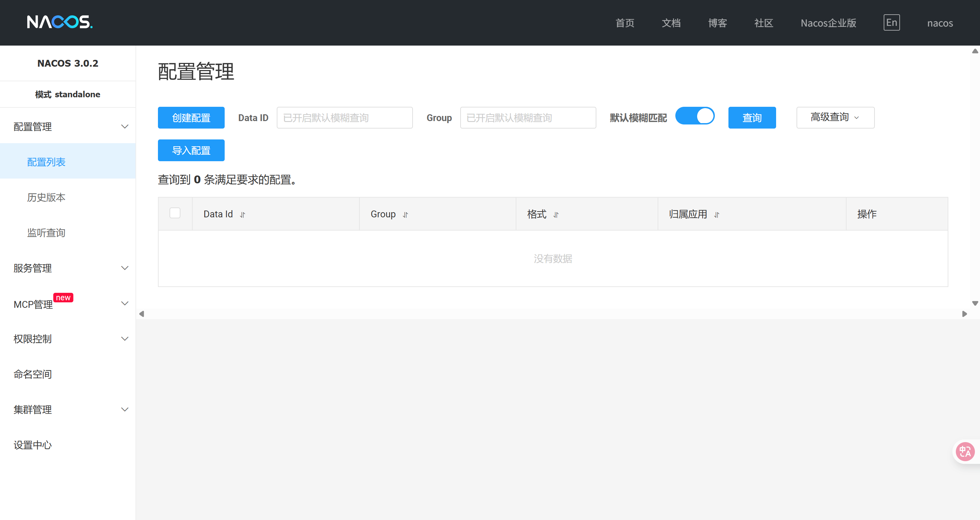Viewport: 980px width, 520px height.
Task: Select 配置列表 in the sidebar
Action: [68, 161]
